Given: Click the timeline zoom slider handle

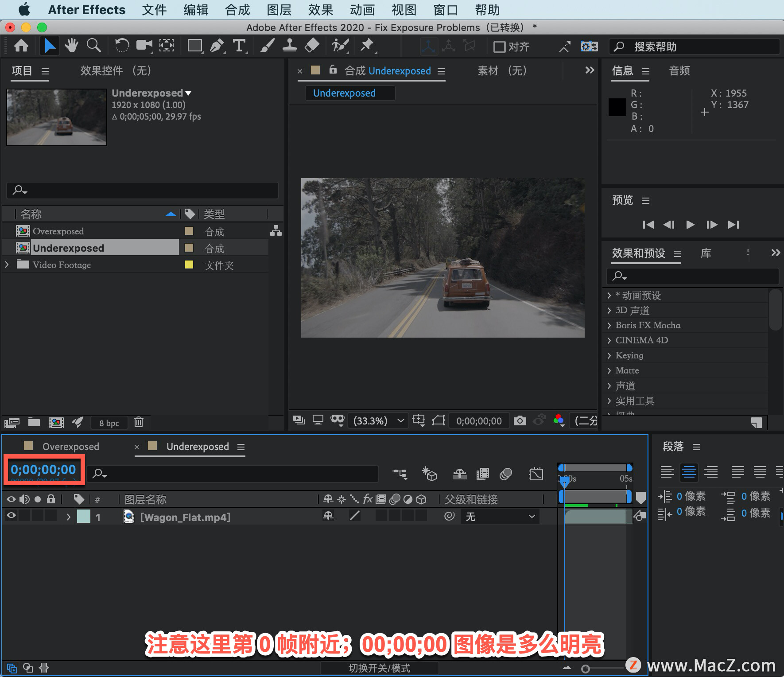Looking at the screenshot, I should pyautogui.click(x=585, y=669).
